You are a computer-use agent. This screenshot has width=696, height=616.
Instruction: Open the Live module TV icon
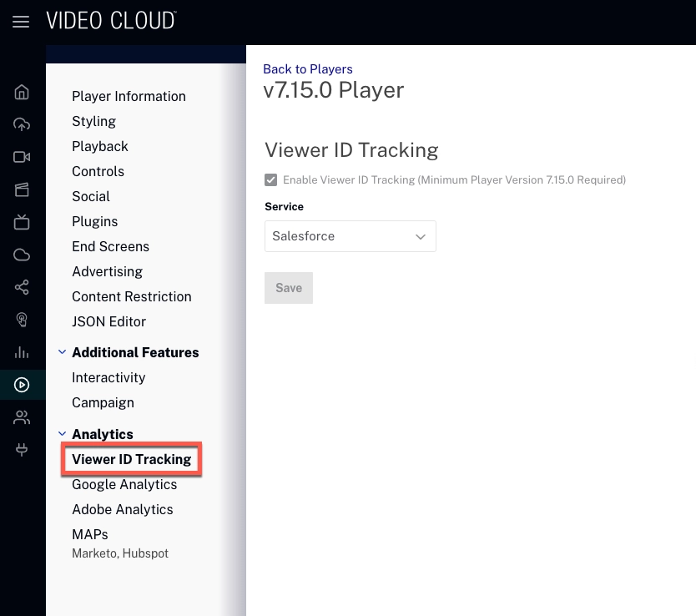(23, 222)
